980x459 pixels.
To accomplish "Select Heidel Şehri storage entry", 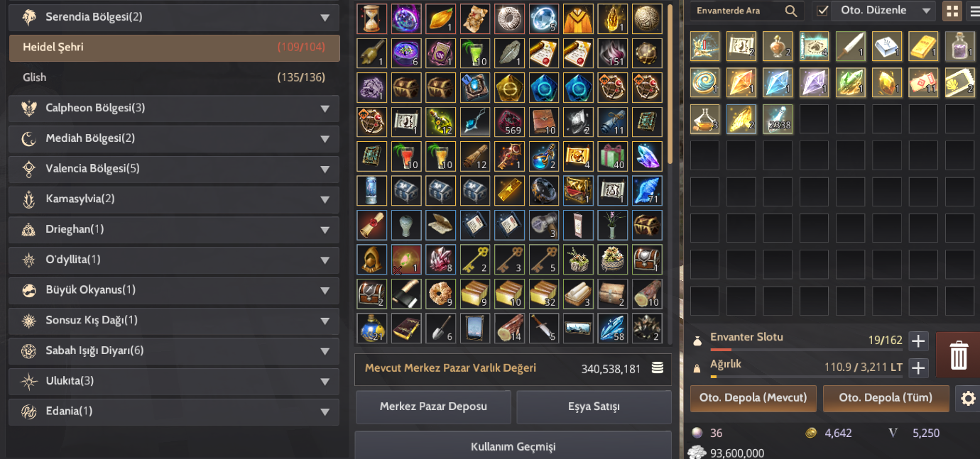I will pos(174,48).
